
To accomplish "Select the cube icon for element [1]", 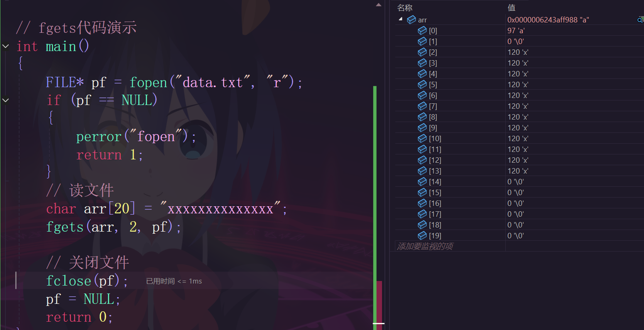I will (422, 41).
